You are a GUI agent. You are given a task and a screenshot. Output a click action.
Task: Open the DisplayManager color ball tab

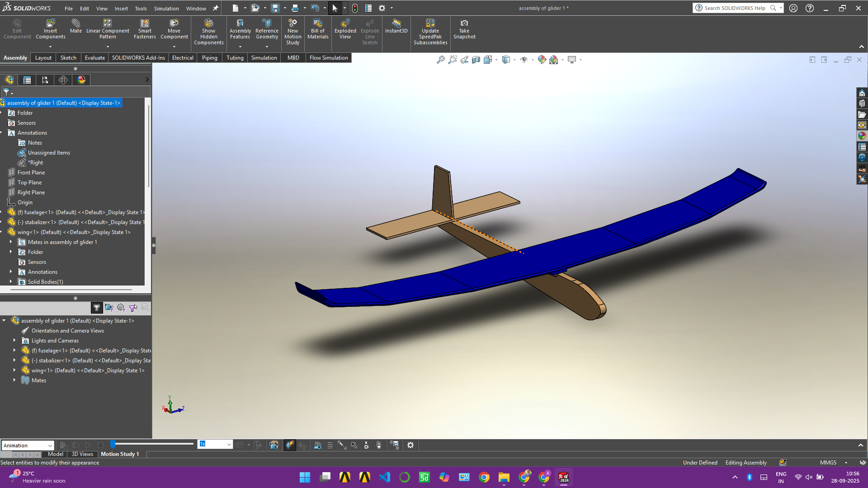(x=81, y=80)
